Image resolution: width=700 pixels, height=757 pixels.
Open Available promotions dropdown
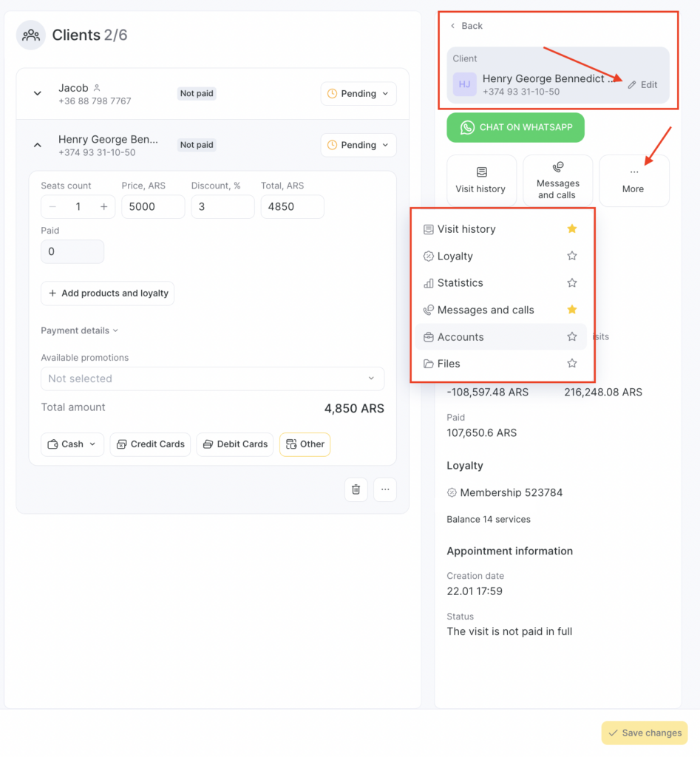tap(212, 378)
